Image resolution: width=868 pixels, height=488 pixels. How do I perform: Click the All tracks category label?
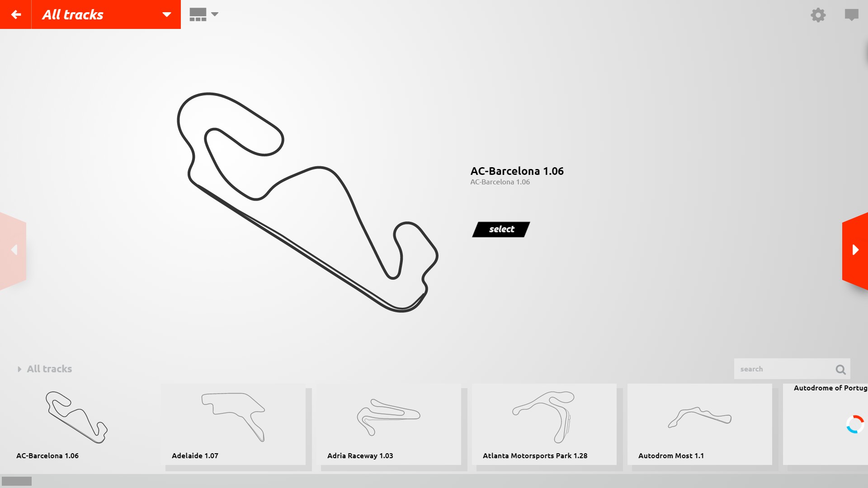coord(49,369)
